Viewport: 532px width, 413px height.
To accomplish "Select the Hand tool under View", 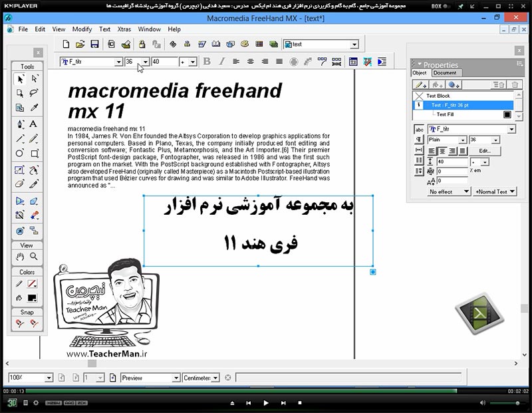I will [x=20, y=257].
